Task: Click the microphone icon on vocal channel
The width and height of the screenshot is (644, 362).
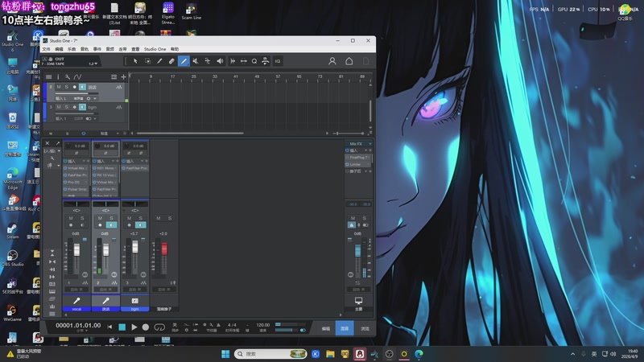Action: pyautogui.click(x=76, y=301)
